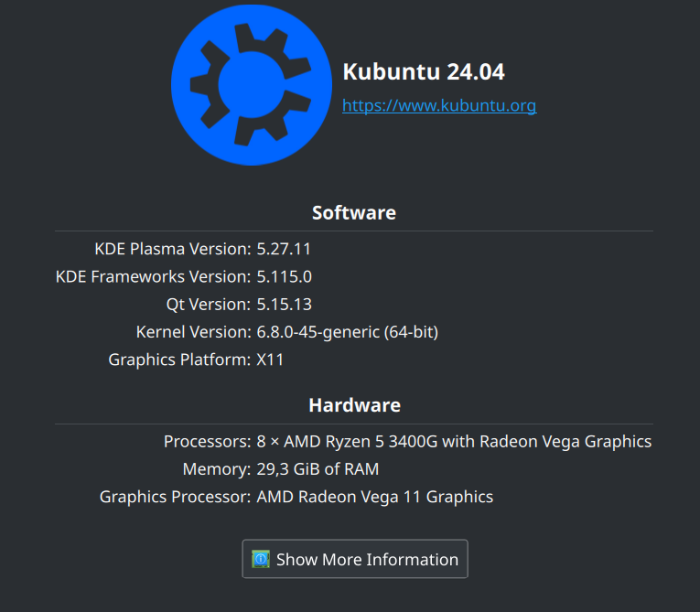Click the info icon in Show More Information
700x612 pixels.
coord(260,559)
